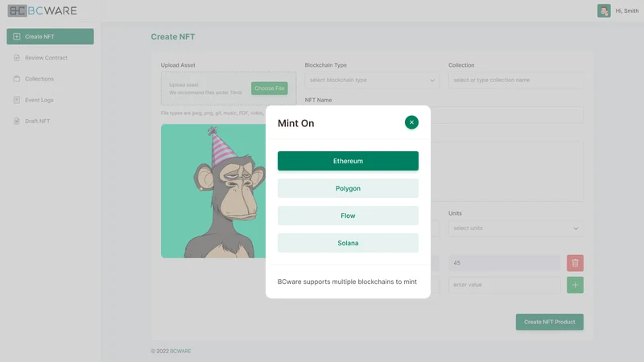
Task: Click the Upload asset drop area
Action: click(x=229, y=88)
